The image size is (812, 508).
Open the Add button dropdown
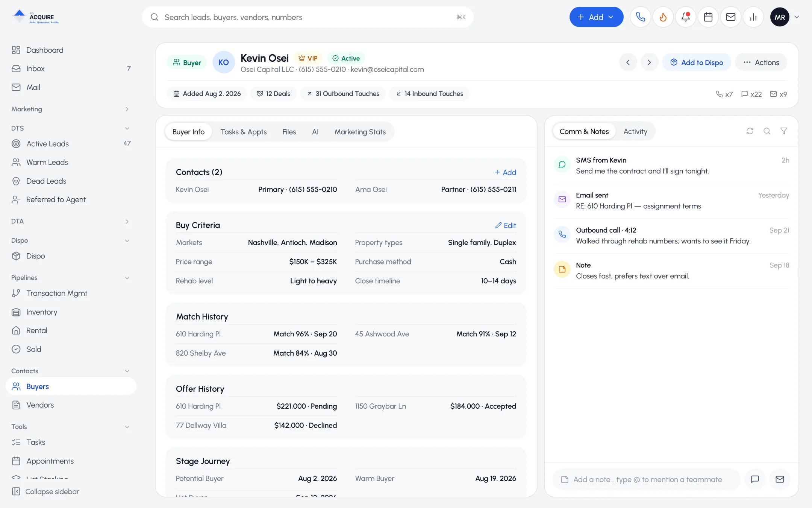596,17
